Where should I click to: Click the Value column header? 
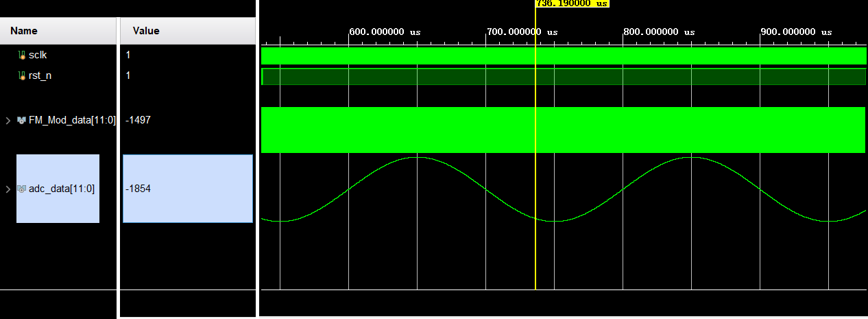145,31
